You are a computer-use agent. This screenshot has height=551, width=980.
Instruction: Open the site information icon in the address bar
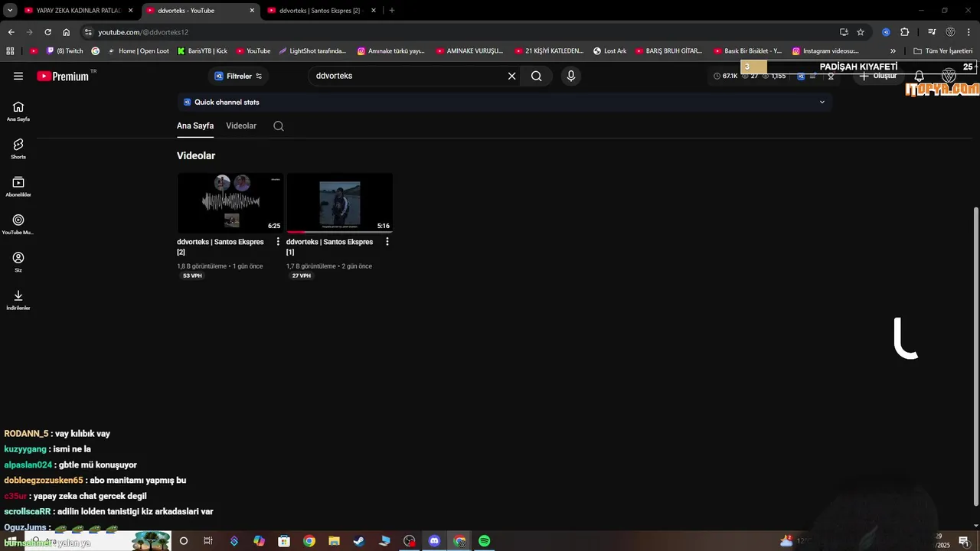click(88, 32)
